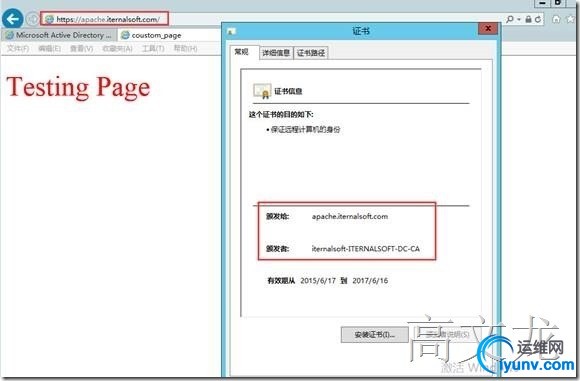The width and height of the screenshot is (580, 381).
Task: Click the IE page icon in address bar
Action: coord(50,19)
